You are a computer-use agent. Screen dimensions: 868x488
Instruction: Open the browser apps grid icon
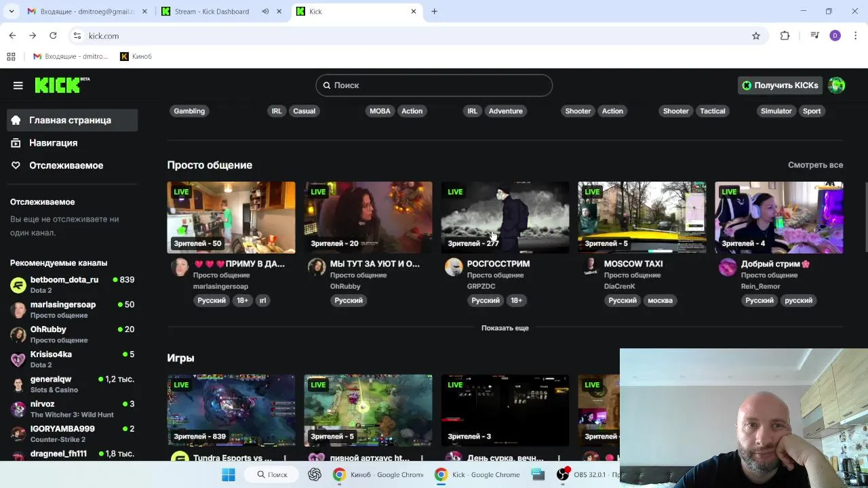pos(11,56)
